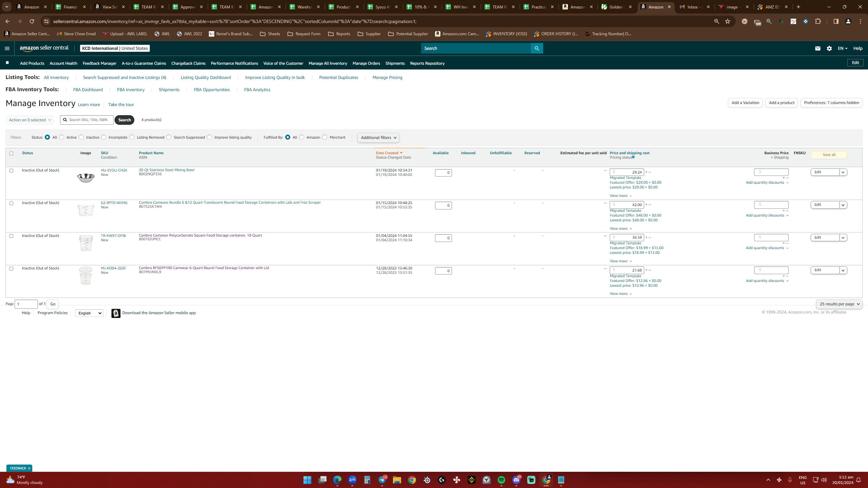868x488 pixels.
Task: Expand the Additional filters dropdown
Action: click(378, 138)
